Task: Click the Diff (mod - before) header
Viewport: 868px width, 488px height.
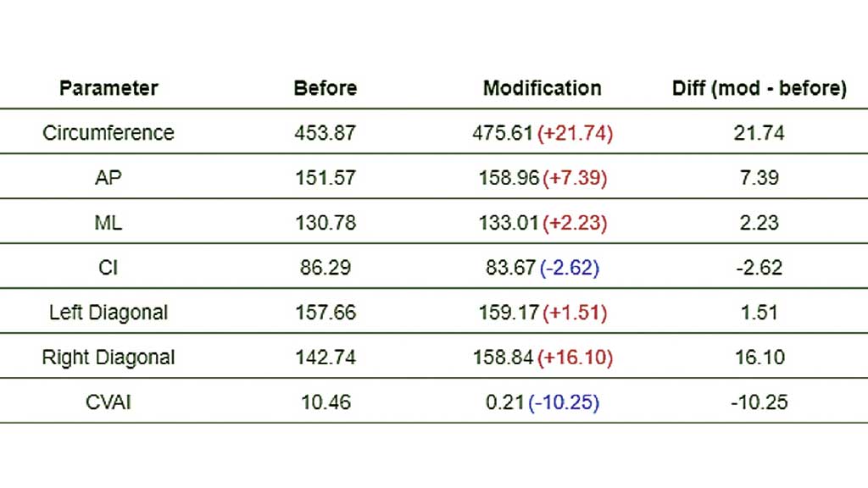Action: 759,88
